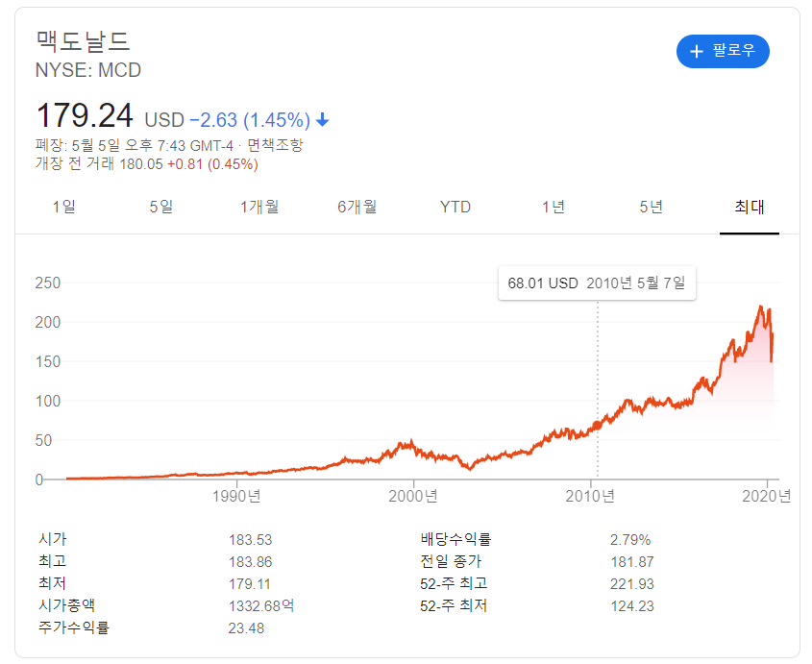
Task: Select the 5일 time range tab
Action: 161,207
